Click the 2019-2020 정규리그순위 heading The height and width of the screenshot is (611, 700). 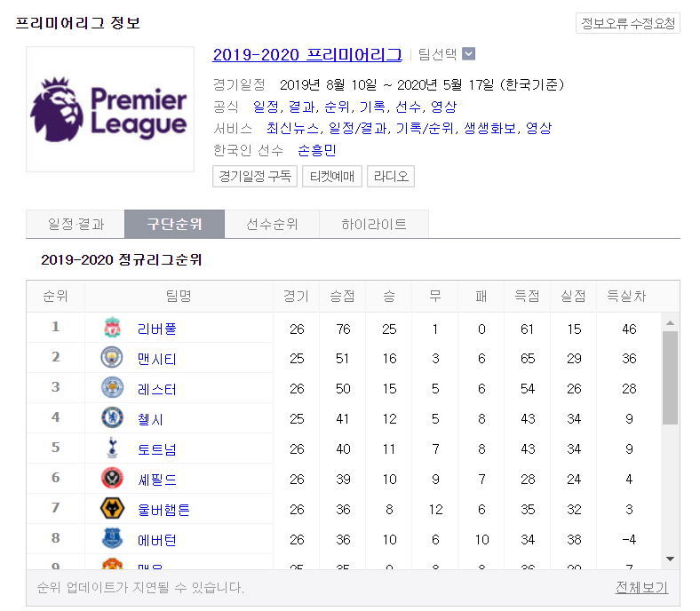tap(122, 259)
